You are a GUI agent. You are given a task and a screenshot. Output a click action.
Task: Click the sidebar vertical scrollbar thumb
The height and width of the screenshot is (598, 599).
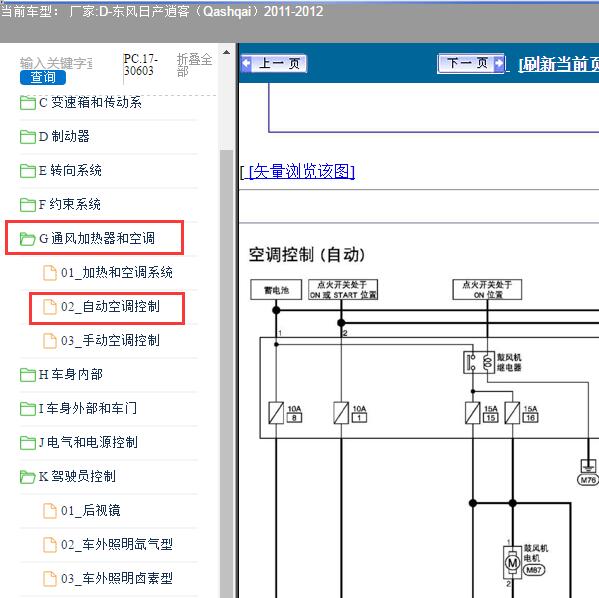[227, 374]
